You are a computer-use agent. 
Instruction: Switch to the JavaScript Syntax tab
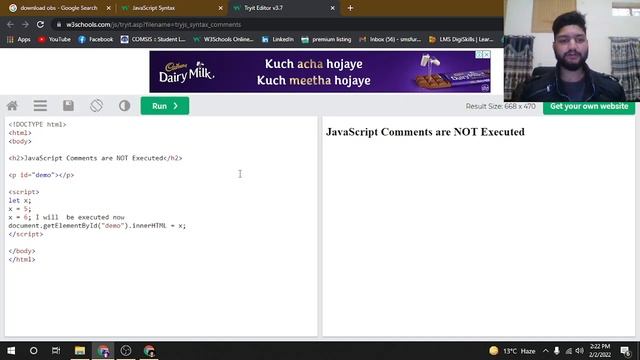171,8
